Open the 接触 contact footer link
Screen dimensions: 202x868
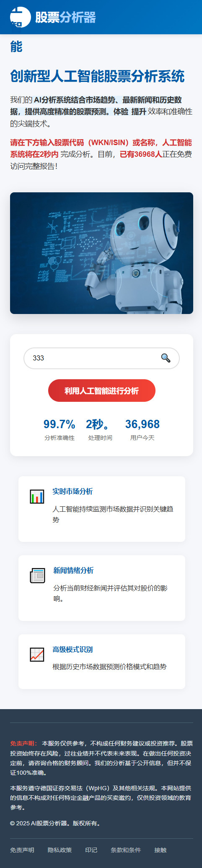coord(160,850)
